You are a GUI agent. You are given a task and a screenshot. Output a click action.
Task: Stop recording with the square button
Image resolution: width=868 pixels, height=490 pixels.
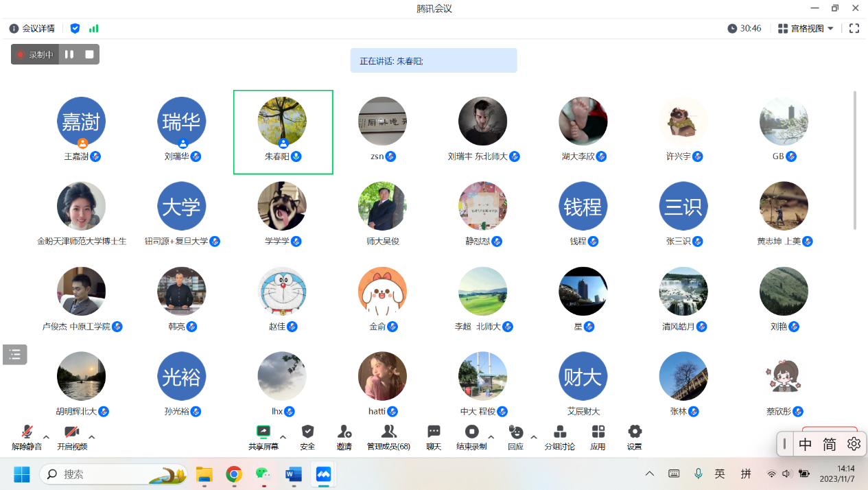(89, 54)
